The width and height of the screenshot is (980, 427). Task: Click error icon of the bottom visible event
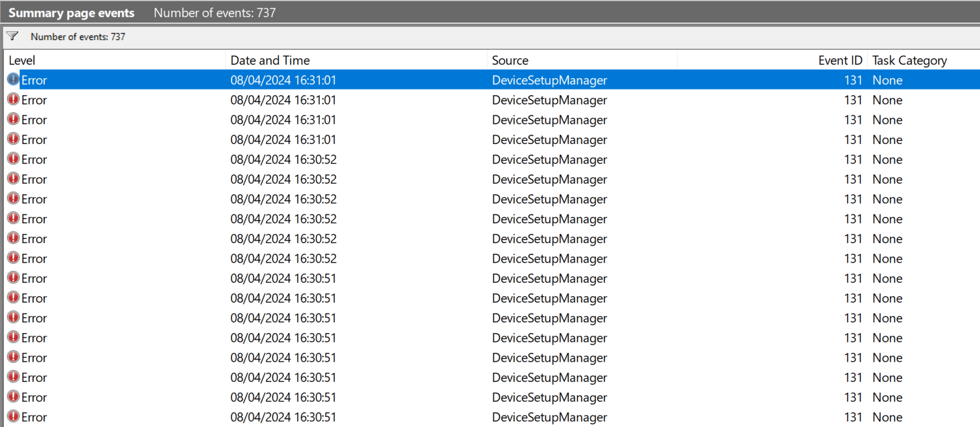(13, 416)
